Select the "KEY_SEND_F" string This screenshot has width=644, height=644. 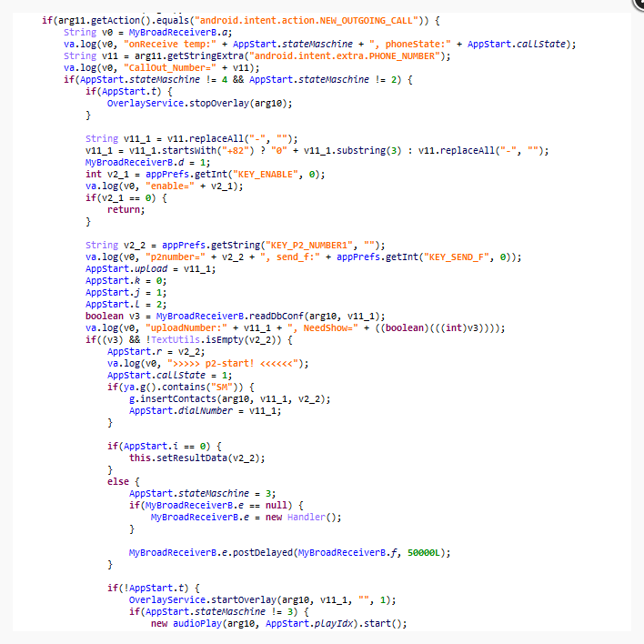point(457,257)
